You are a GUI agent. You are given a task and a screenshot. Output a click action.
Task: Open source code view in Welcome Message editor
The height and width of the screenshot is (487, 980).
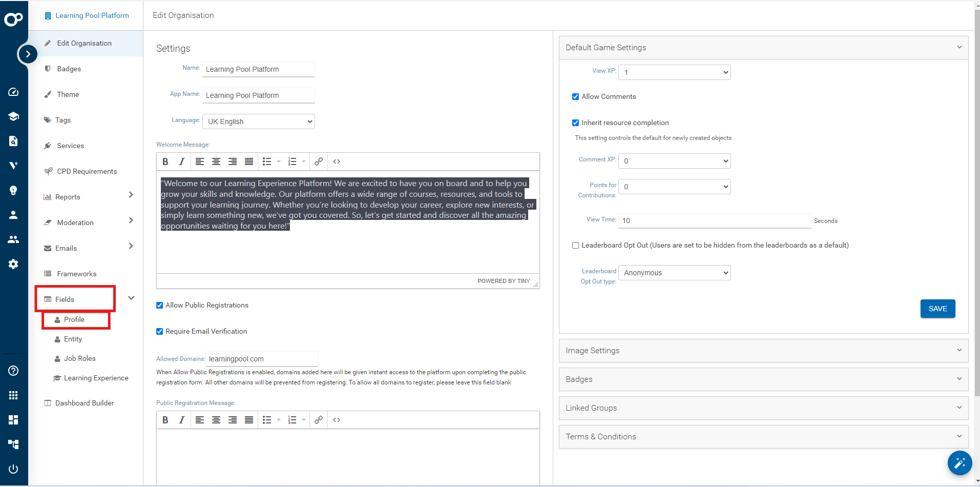click(x=337, y=161)
